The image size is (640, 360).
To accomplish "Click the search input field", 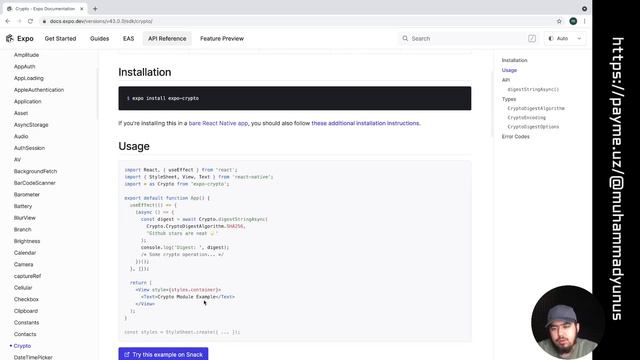I will 468,38.
